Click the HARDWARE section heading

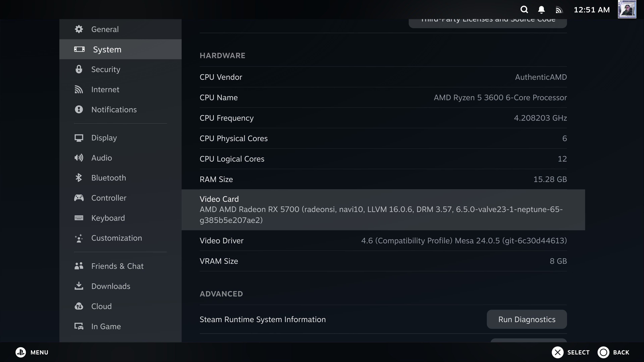click(x=222, y=55)
